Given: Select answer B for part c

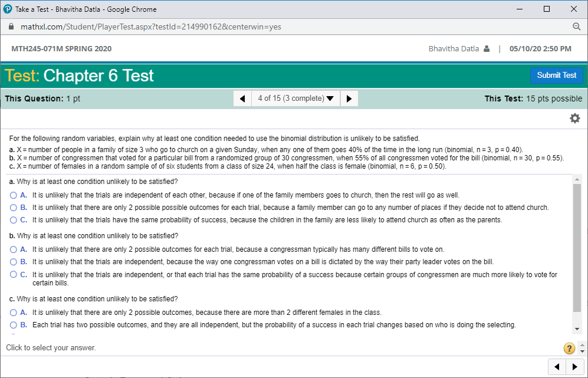Looking at the screenshot, I should click(13, 324).
